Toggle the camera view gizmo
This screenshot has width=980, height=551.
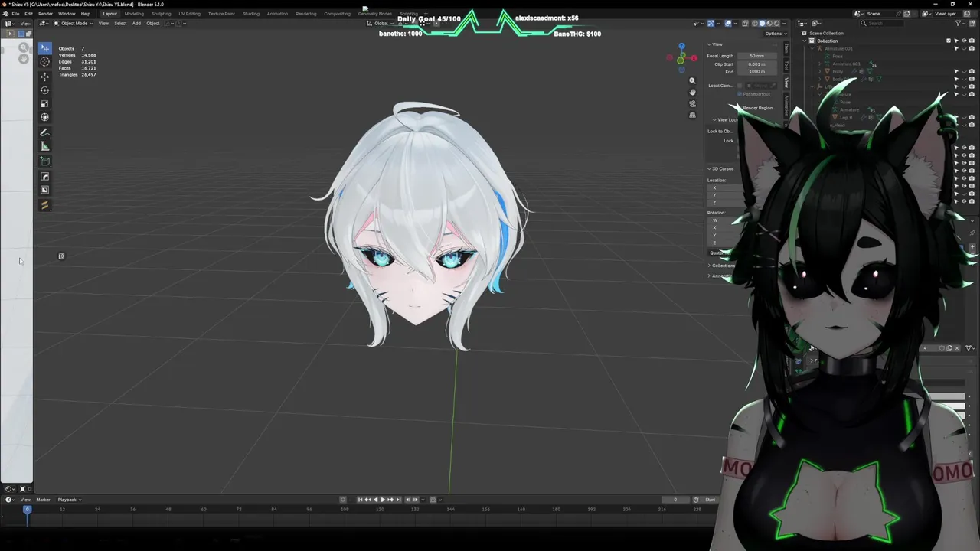click(x=692, y=103)
